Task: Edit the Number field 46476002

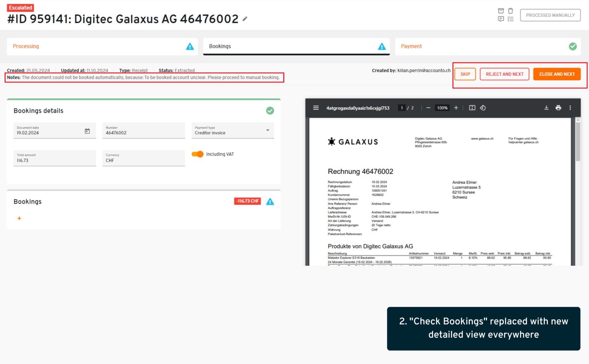Action: (x=144, y=131)
